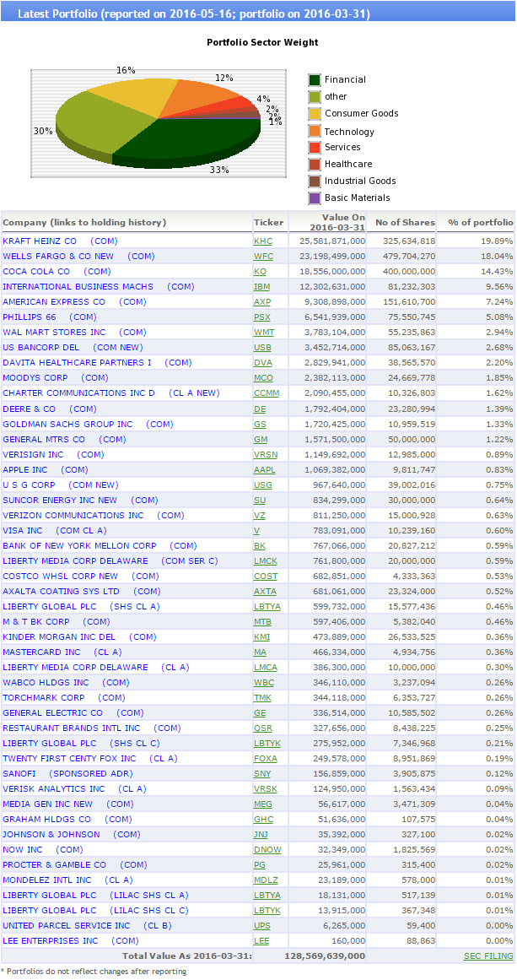Click the V ticker link for Visa
Viewport: 517px width, 980px height.
point(256,532)
